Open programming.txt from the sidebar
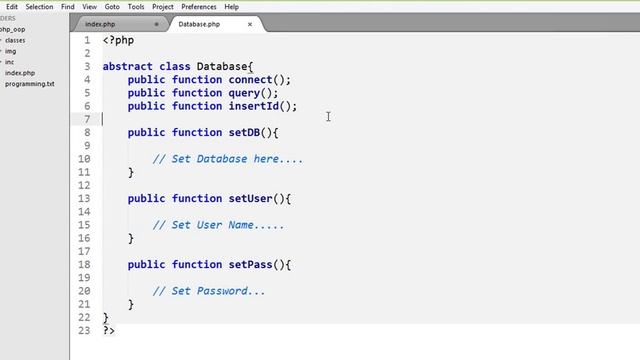This screenshot has width=640, height=360. [x=30, y=84]
